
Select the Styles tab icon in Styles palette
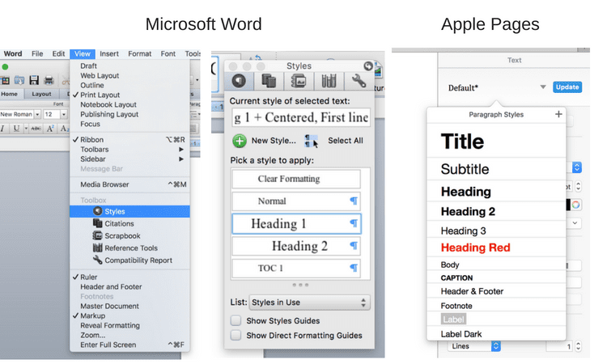point(239,81)
